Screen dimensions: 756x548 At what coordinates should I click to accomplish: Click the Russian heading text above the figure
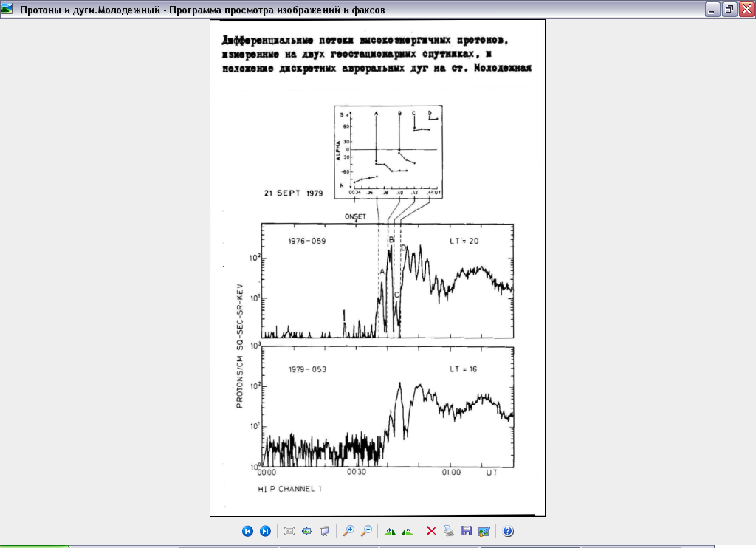tap(377, 54)
